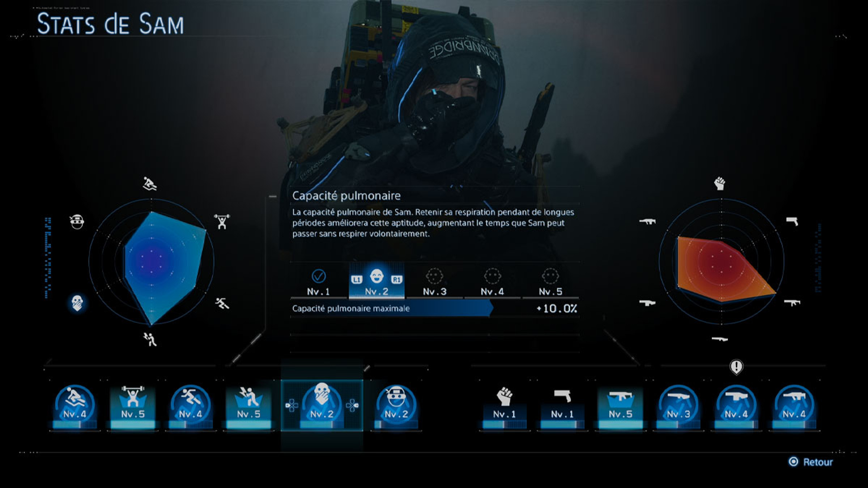Image resolution: width=868 pixels, height=488 pixels.
Task: Select the lightning stat icon Nv.5
Action: click(248, 407)
